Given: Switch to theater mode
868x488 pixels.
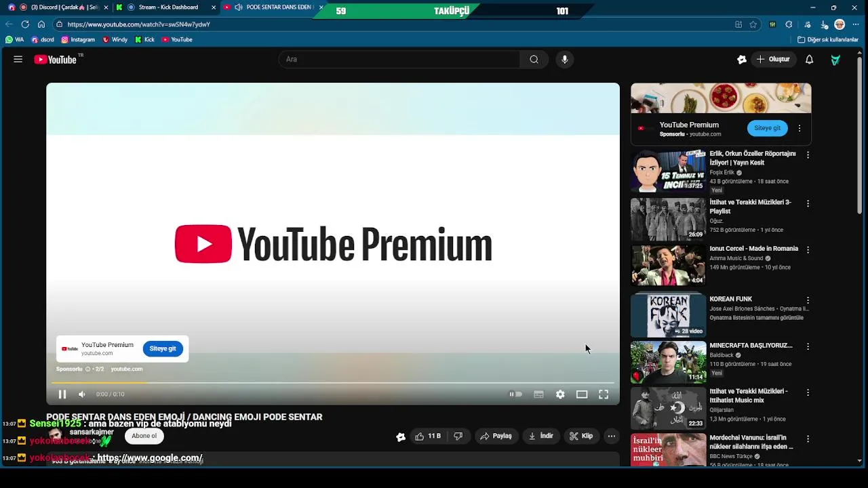Looking at the screenshot, I should pos(582,394).
